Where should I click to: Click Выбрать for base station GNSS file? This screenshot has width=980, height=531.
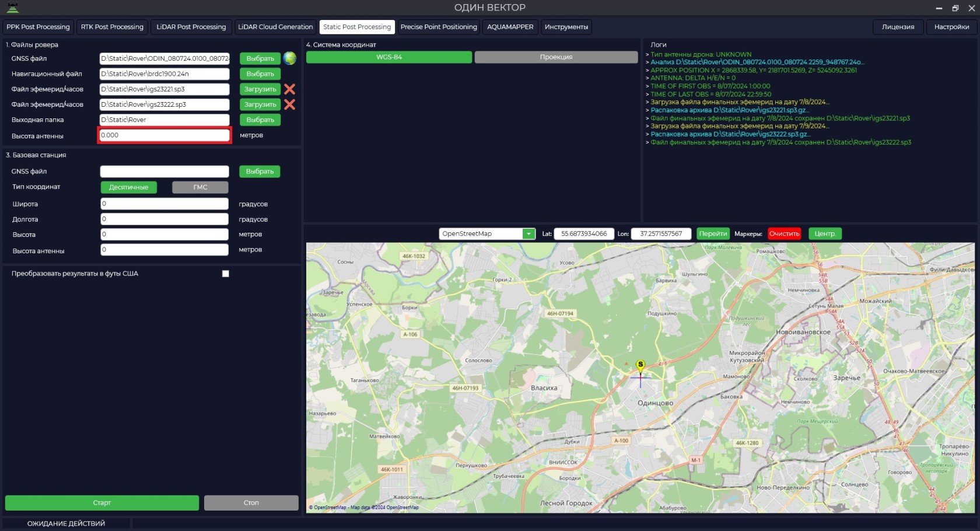click(x=260, y=172)
